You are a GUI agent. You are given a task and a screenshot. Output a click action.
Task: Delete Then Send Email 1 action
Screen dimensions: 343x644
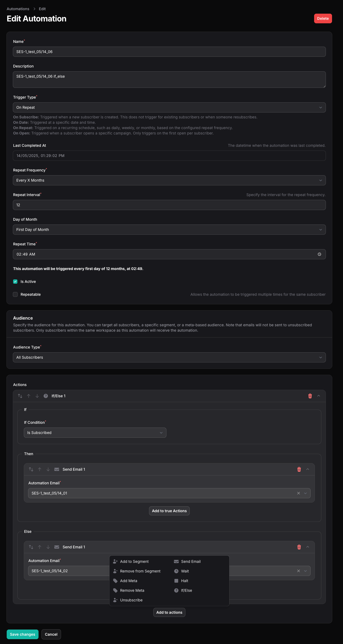click(299, 469)
